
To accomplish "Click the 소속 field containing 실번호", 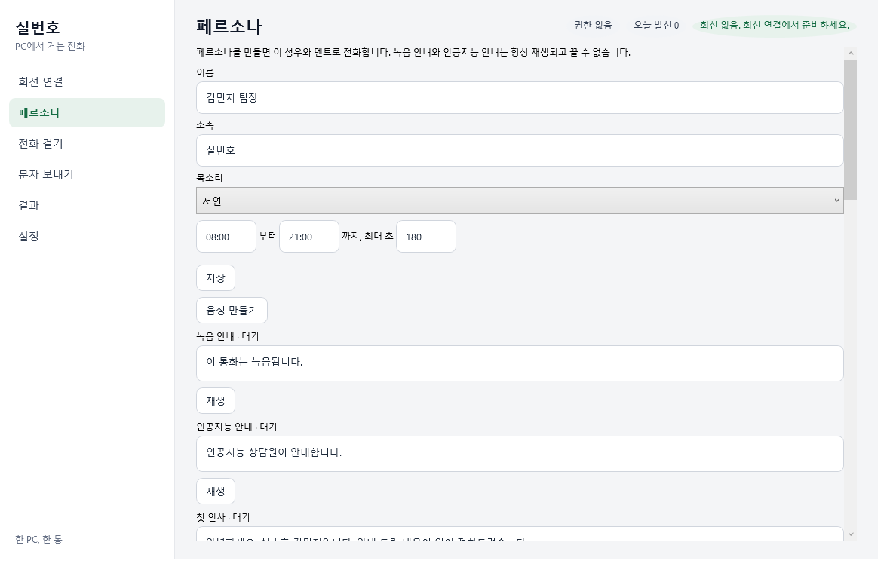I will (x=520, y=151).
